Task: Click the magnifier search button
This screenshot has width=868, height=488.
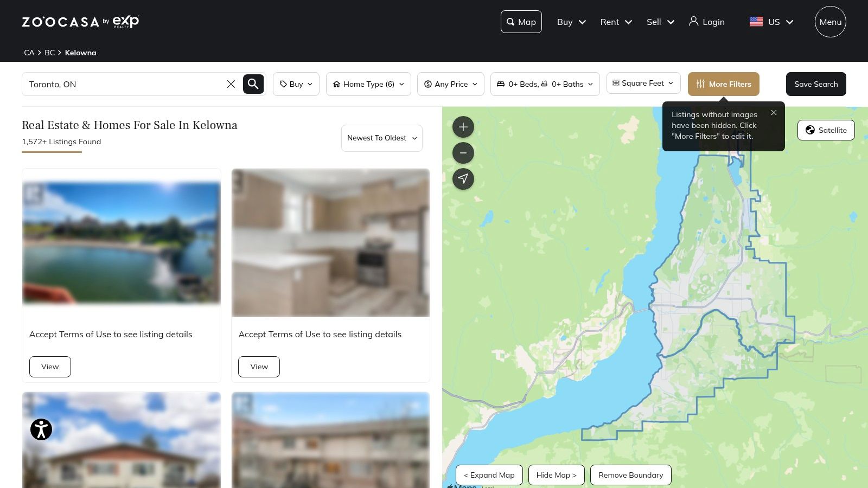Action: pyautogui.click(x=253, y=84)
